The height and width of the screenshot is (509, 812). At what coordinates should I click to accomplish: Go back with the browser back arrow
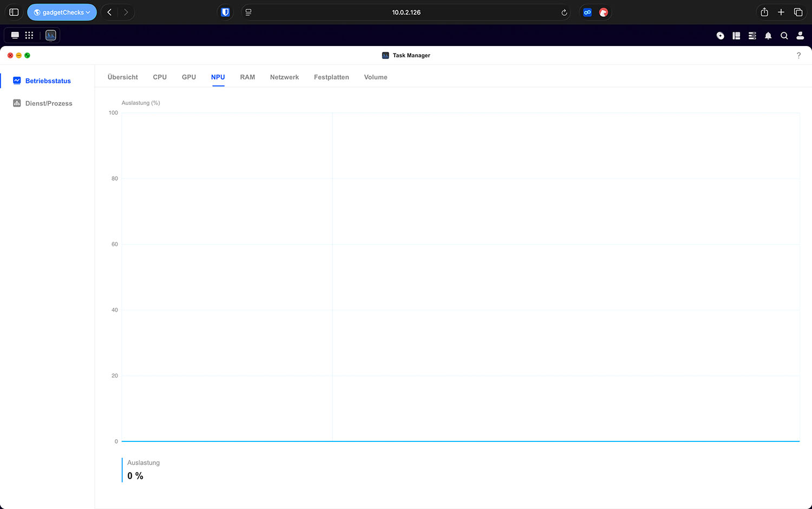click(x=109, y=12)
